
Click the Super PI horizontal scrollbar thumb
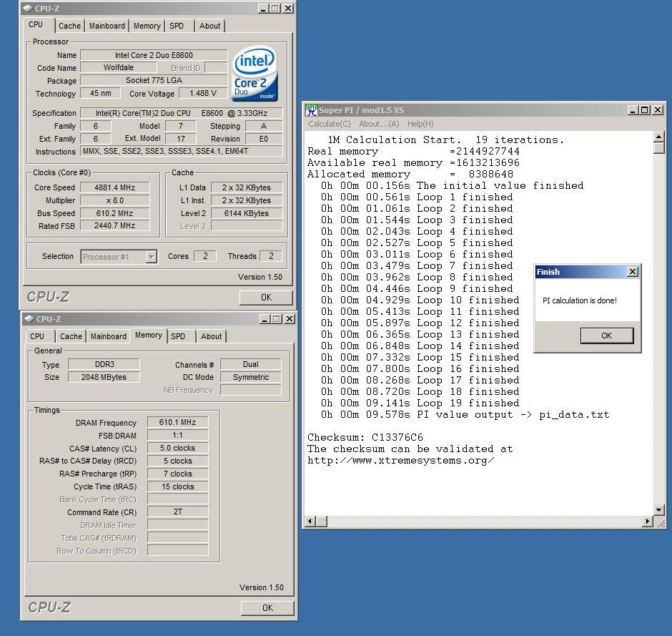321,521
